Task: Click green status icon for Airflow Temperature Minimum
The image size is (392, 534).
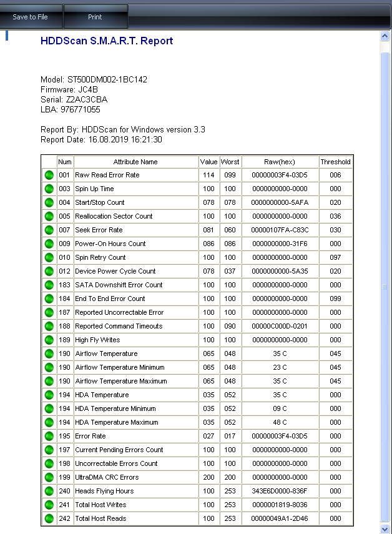Action: (x=49, y=367)
